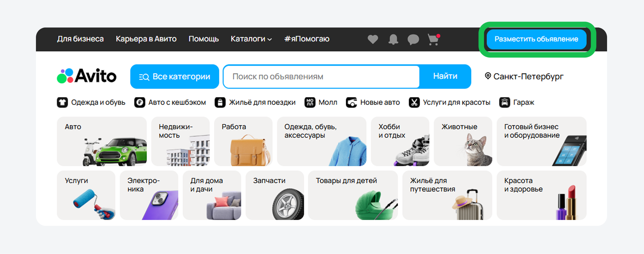Click the location pin icon
Viewport: 644px width, 254px height.
pyautogui.click(x=488, y=76)
